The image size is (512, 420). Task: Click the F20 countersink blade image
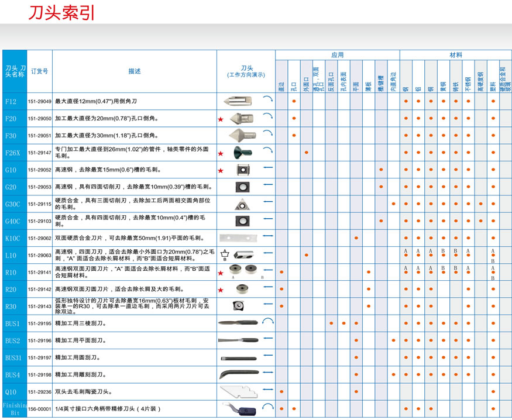tap(241, 118)
